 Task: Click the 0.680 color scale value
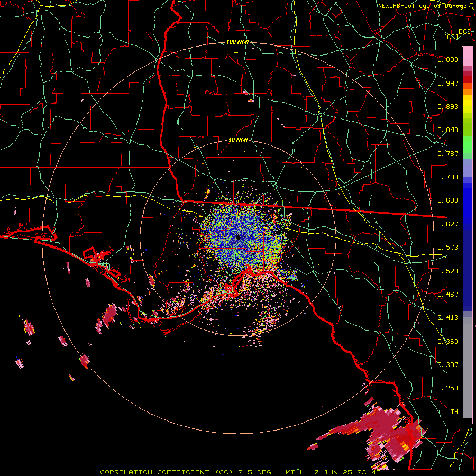(448, 200)
